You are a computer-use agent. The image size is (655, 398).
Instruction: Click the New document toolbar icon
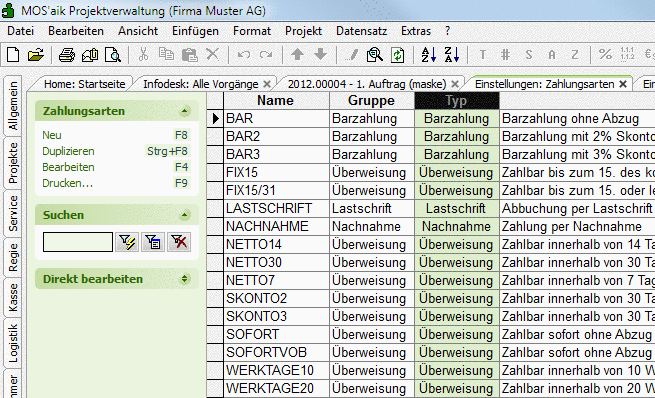13,55
